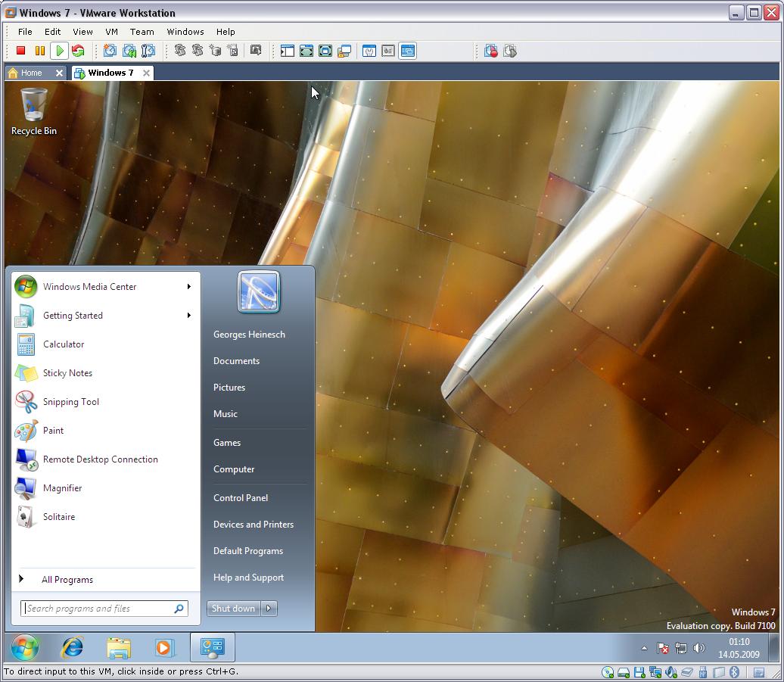Close the Home tab
This screenshot has width=784, height=682.
tap(59, 73)
